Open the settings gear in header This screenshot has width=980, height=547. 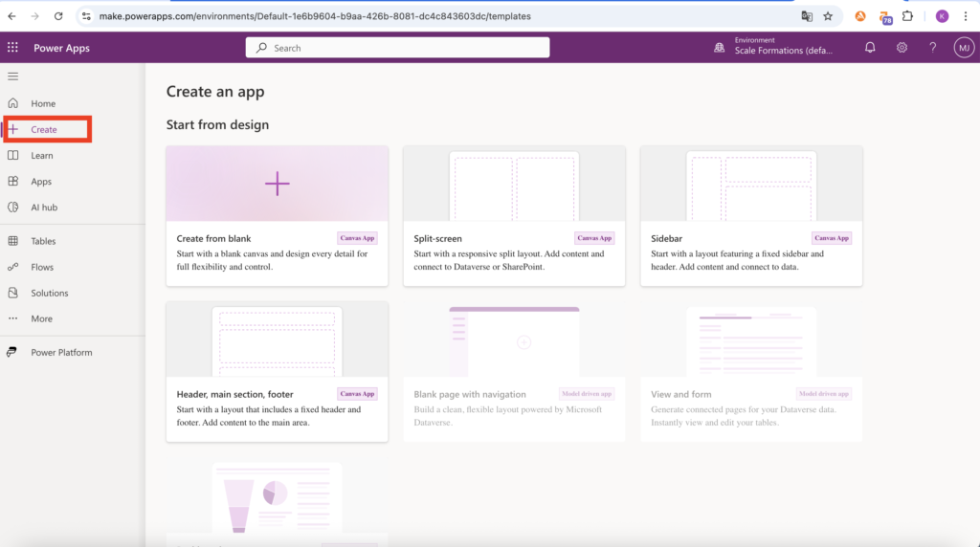click(902, 48)
